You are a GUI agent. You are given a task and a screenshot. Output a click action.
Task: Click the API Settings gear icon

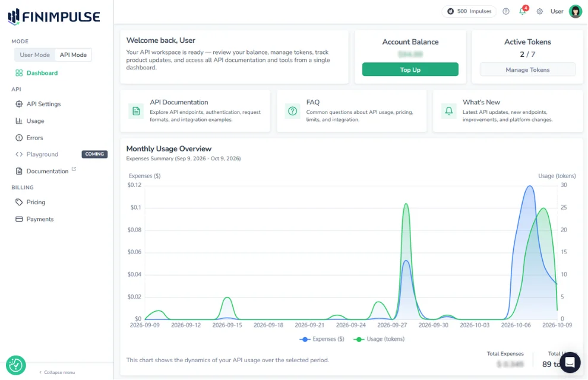coord(19,104)
